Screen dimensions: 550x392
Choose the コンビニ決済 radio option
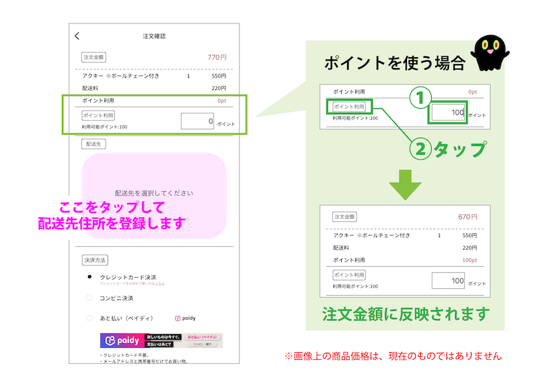pos(89,298)
